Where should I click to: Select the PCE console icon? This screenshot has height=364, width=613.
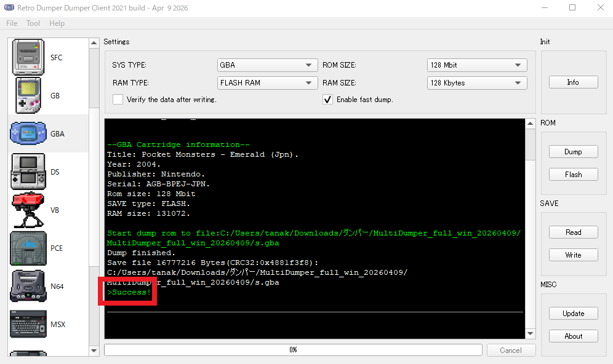pyautogui.click(x=28, y=248)
